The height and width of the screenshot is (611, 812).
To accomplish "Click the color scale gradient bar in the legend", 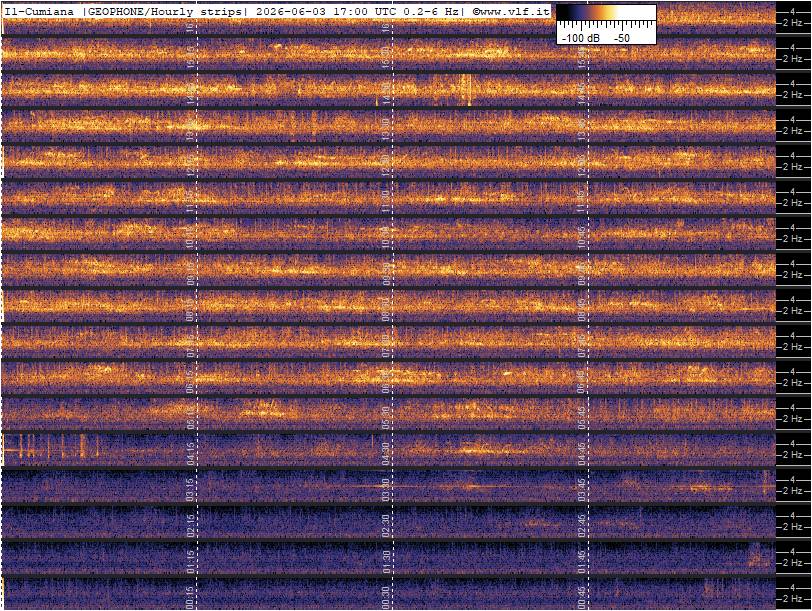I will tap(606, 13).
